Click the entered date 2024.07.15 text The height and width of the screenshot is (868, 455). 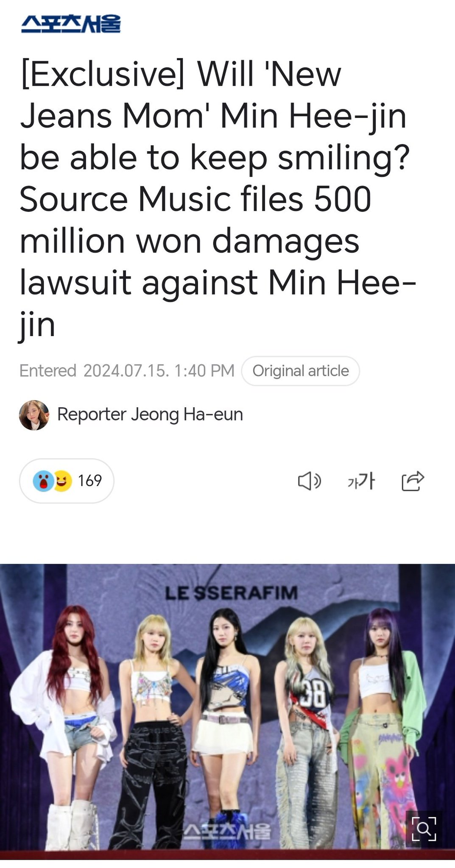(126, 371)
